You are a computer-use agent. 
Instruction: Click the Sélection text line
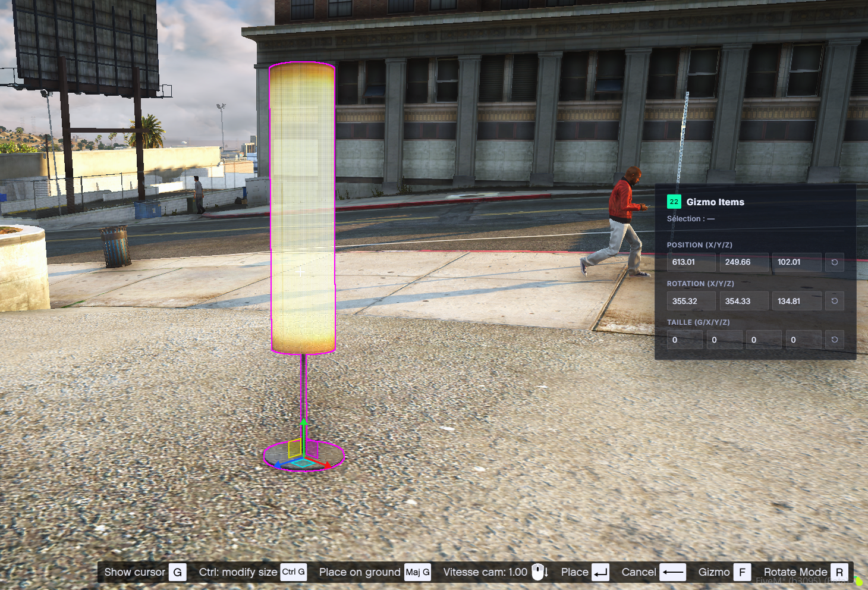point(691,219)
